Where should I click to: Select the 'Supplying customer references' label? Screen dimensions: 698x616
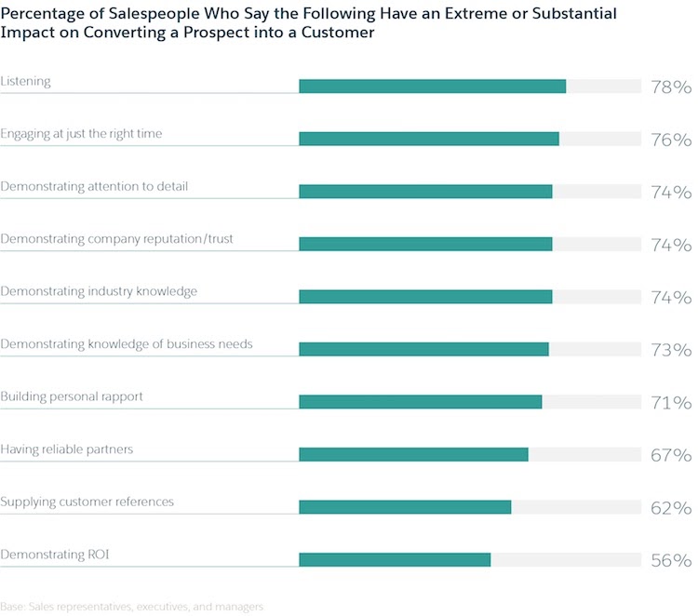coord(87,502)
